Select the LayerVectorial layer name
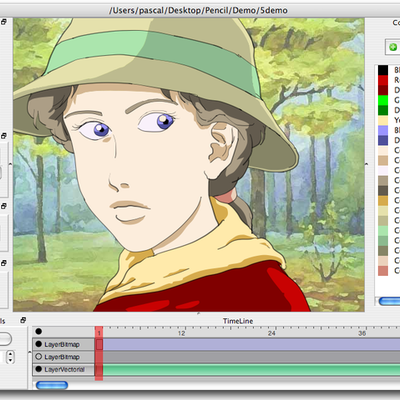The image size is (400, 400). coord(65,369)
